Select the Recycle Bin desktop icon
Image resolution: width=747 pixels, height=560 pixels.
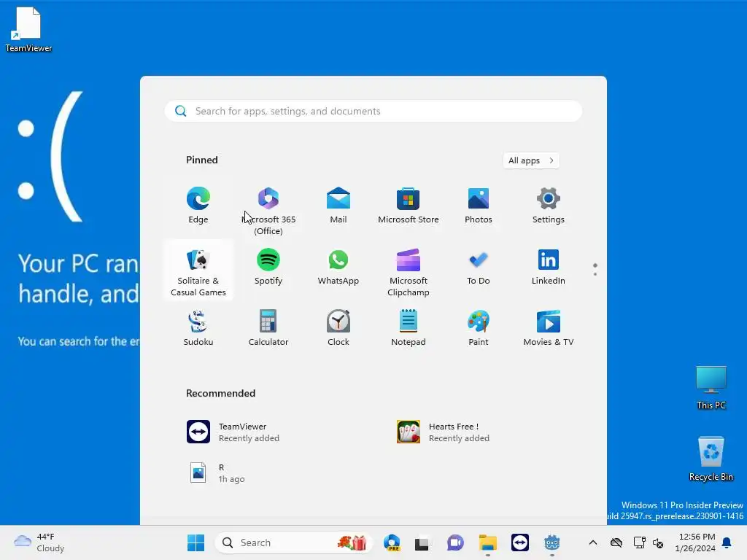pyautogui.click(x=711, y=458)
